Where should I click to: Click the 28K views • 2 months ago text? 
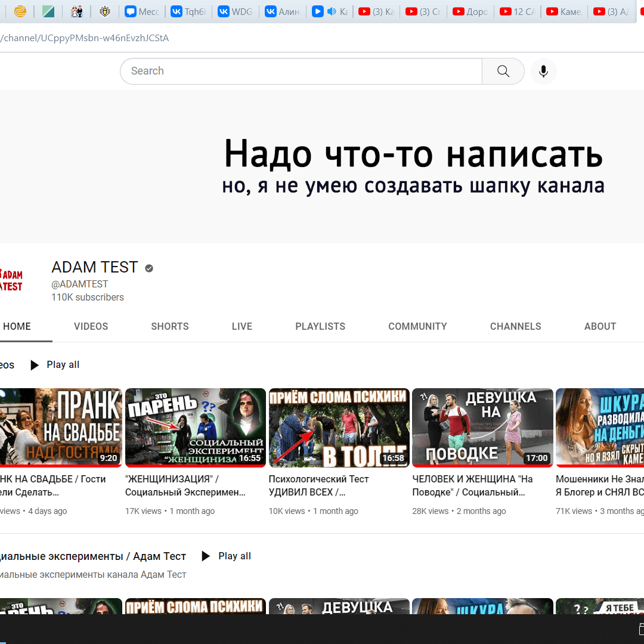tap(459, 512)
